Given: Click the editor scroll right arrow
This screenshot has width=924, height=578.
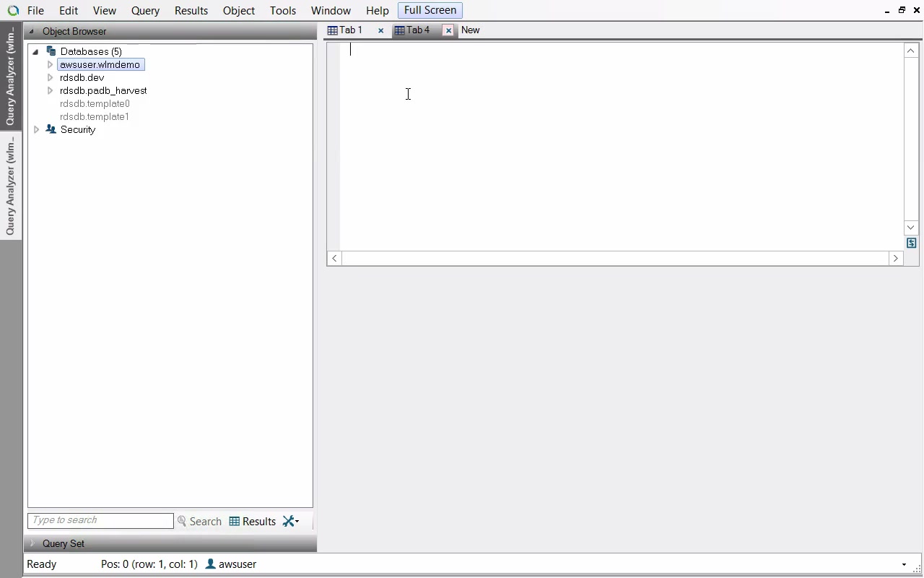Looking at the screenshot, I should click(x=896, y=258).
